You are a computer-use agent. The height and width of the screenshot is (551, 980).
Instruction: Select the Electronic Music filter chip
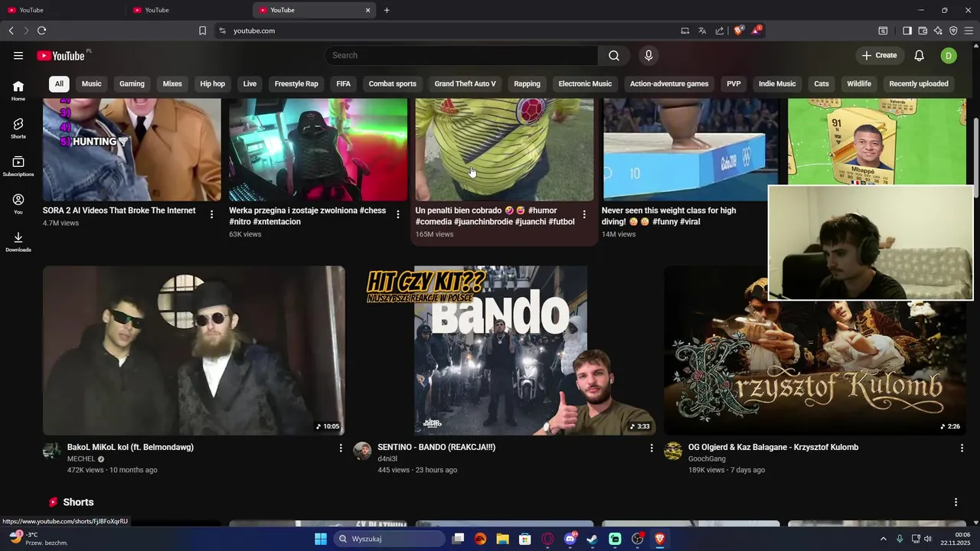pos(585,83)
